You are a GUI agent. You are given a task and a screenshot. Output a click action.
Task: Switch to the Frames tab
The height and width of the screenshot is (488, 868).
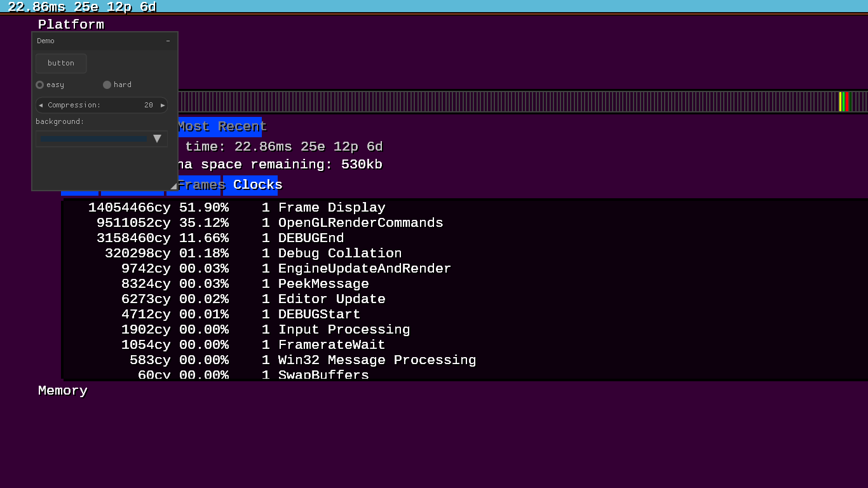200,185
